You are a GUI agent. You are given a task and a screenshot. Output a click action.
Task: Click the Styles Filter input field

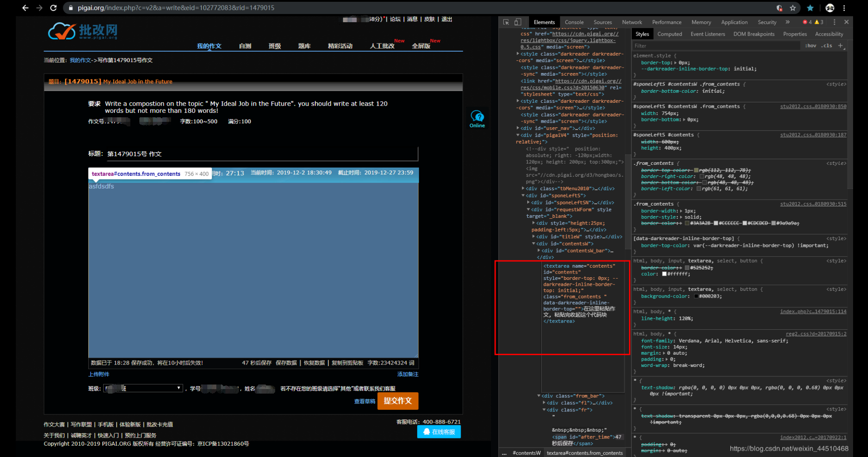coord(716,46)
